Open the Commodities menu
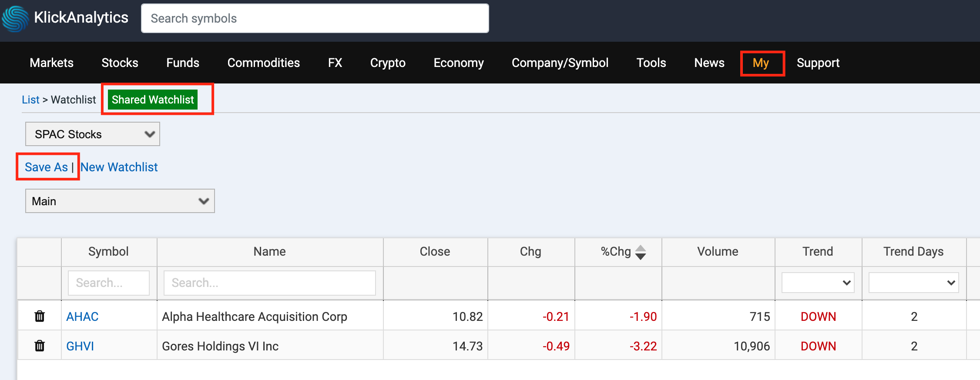This screenshot has height=380, width=980. (x=264, y=63)
